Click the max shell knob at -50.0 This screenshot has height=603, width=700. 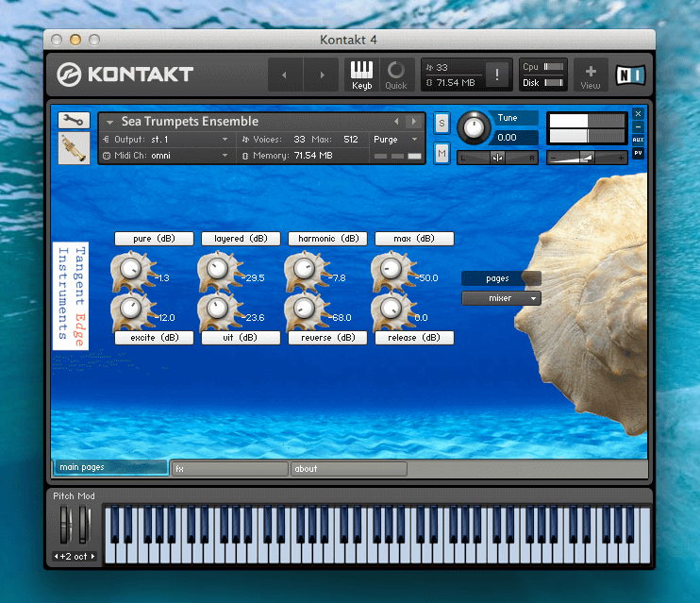click(x=391, y=269)
